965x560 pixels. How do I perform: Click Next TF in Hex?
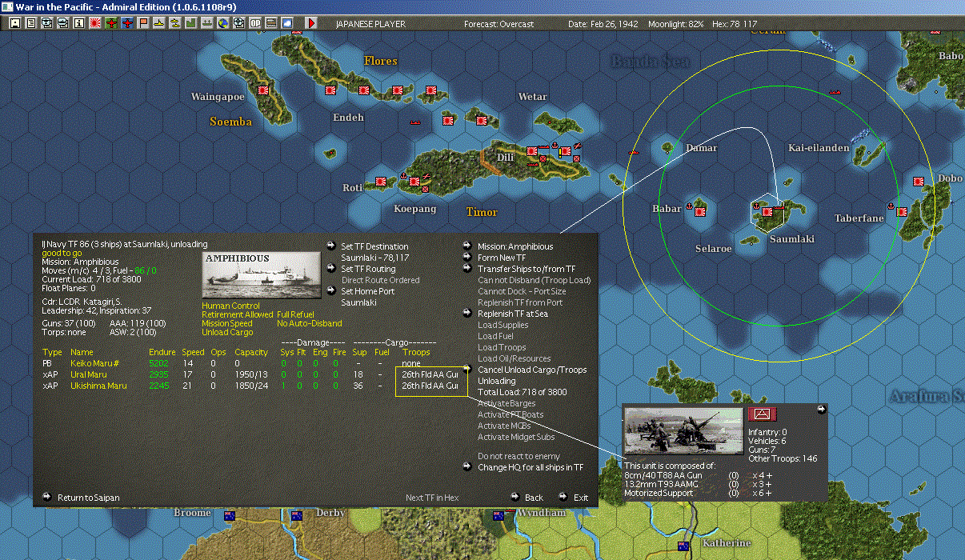click(x=432, y=498)
